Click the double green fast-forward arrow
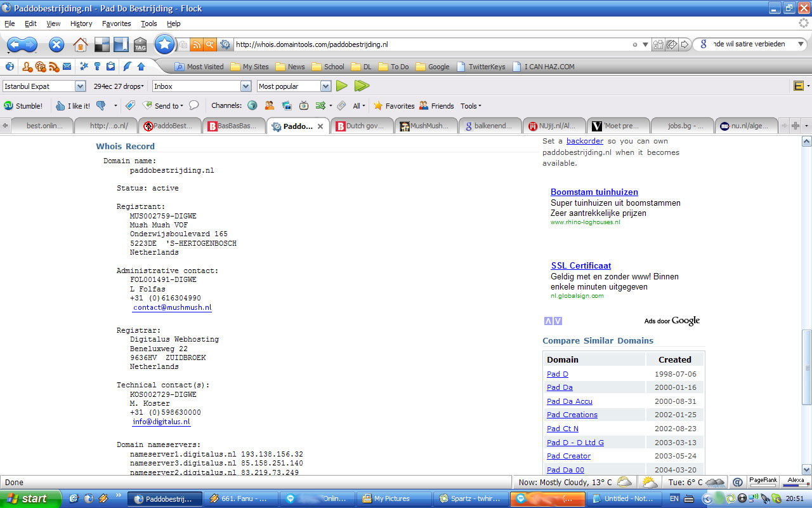Screen dimensions: 812x508 [362, 86]
